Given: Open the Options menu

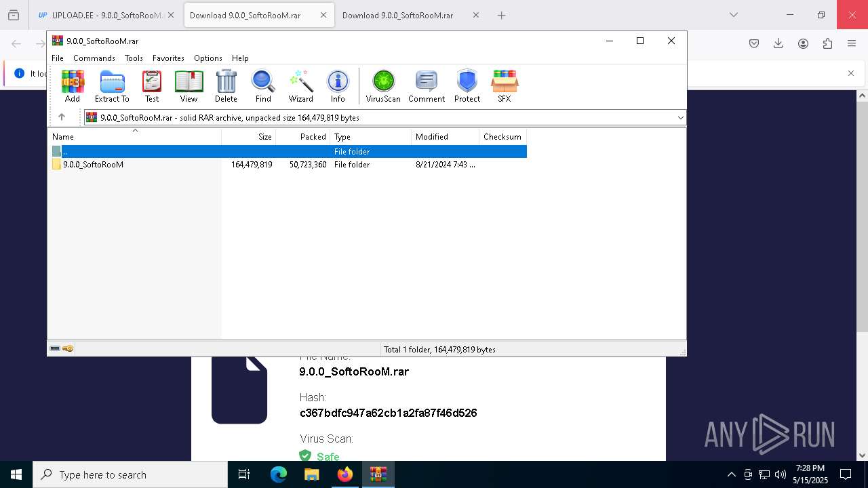Looking at the screenshot, I should point(208,58).
